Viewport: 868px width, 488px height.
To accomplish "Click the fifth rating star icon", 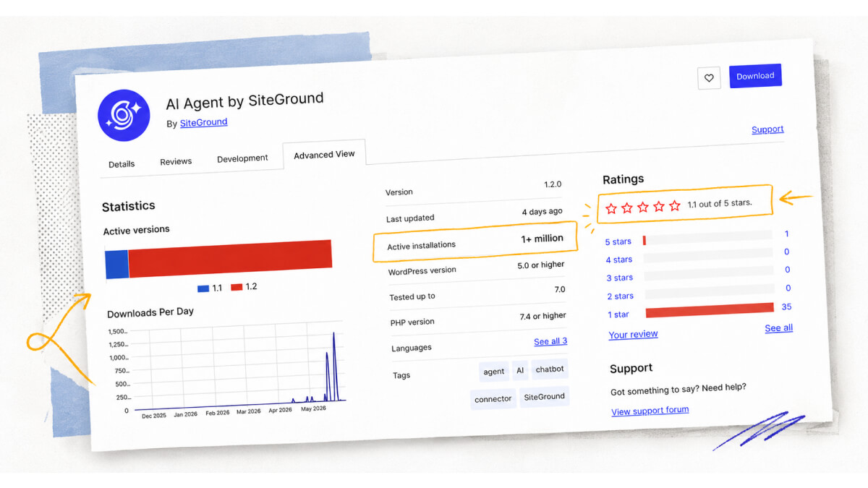I will point(675,206).
